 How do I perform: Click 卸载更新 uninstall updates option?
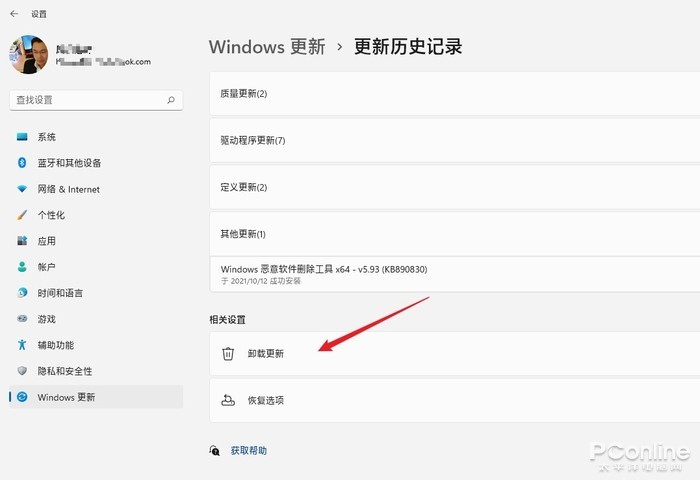266,354
